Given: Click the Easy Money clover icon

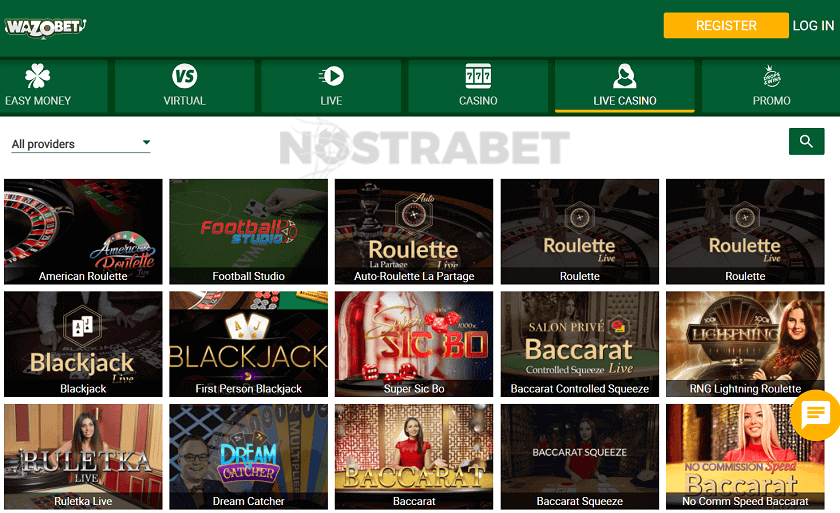Looking at the screenshot, I should tap(38, 76).
